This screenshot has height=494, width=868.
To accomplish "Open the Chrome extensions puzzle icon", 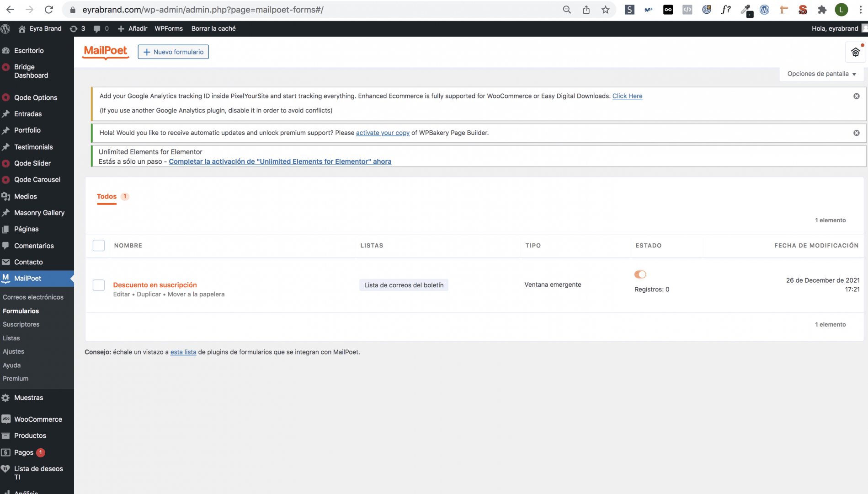I will [x=822, y=10].
